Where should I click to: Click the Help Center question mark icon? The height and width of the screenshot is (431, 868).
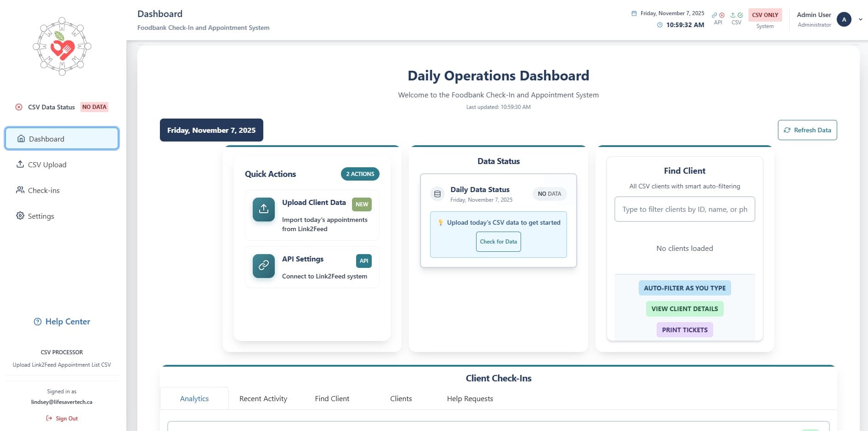38,321
